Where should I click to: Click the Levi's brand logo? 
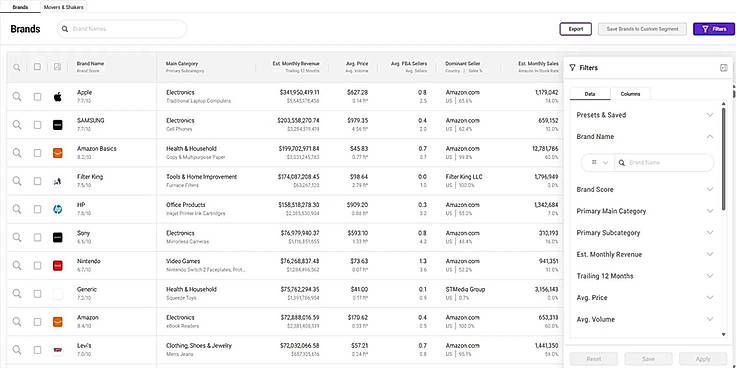57,350
